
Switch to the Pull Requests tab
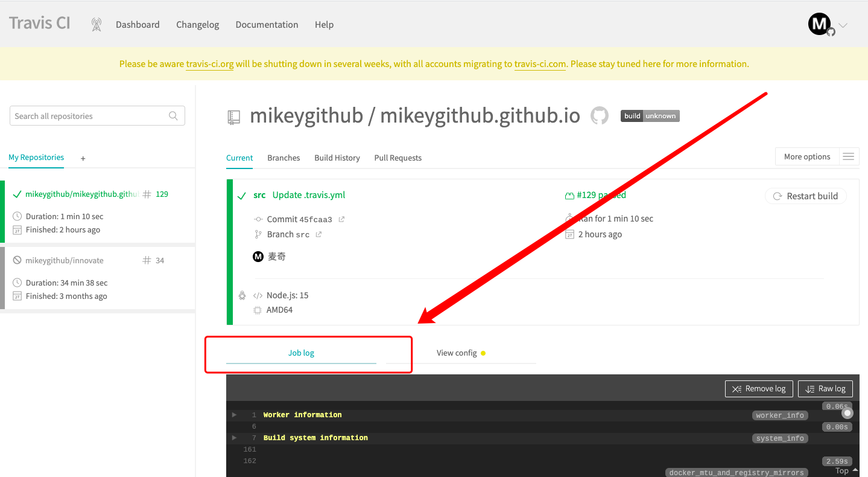pyautogui.click(x=398, y=158)
